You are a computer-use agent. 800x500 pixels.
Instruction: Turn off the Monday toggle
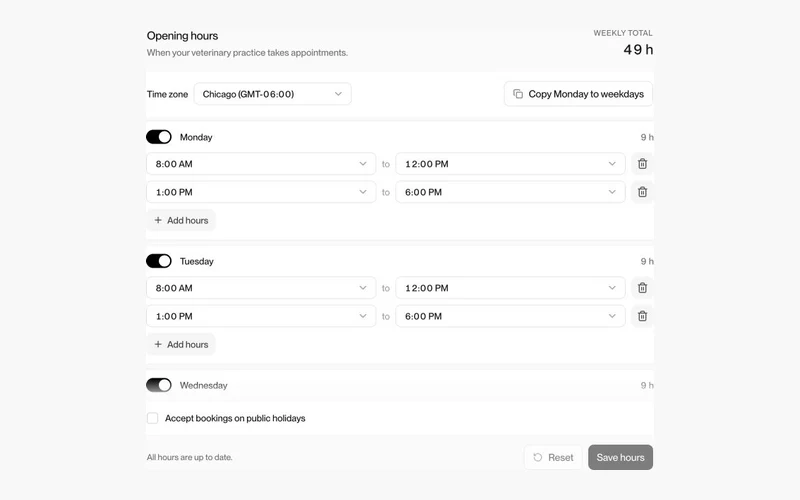pos(159,137)
